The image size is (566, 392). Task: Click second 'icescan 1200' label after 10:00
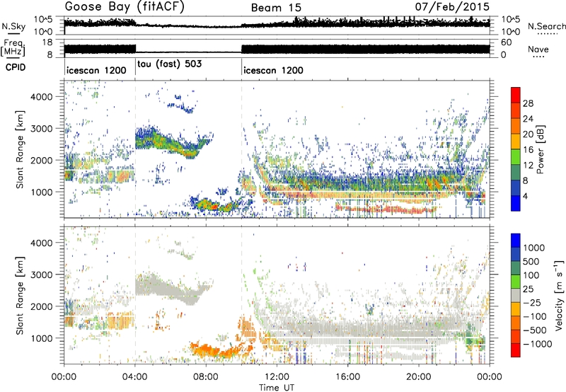[x=273, y=70]
